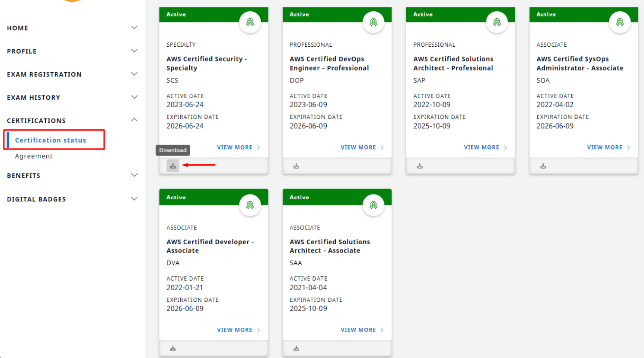The image size is (644, 358).
Task: Click the 2022-04-02 active date
Action: pos(555,105)
